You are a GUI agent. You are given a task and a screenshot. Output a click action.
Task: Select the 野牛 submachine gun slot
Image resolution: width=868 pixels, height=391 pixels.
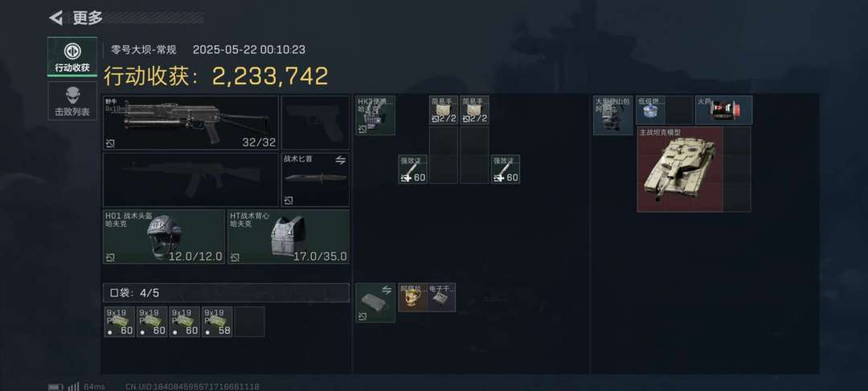click(x=190, y=122)
